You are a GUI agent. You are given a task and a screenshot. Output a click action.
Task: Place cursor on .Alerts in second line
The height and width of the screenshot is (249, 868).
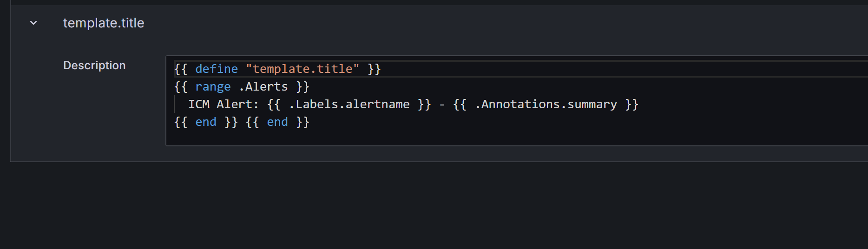click(263, 87)
